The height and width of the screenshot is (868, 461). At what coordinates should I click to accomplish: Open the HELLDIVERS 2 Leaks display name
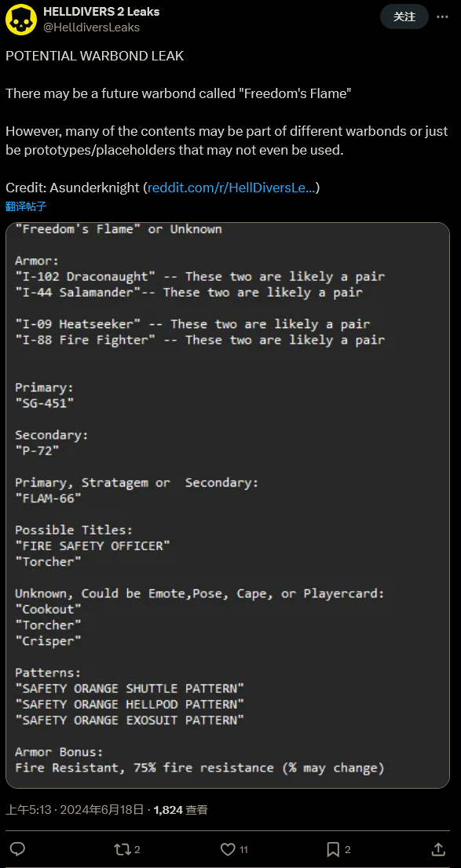[101, 12]
